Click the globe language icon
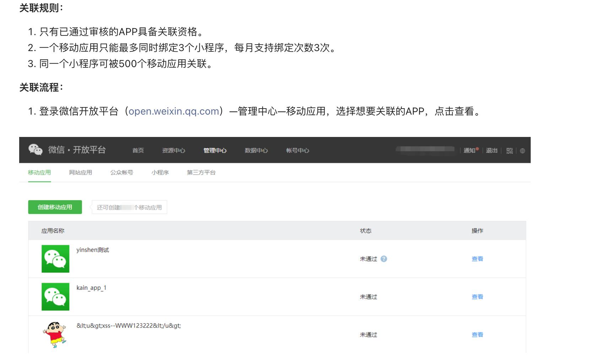 click(x=522, y=150)
